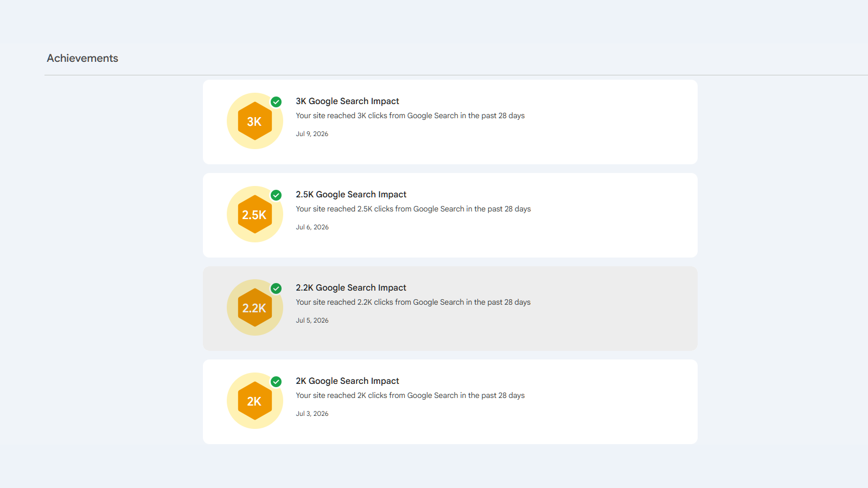Open the 2.2K Google Search Impact title
The width and height of the screenshot is (868, 488).
coord(351,288)
